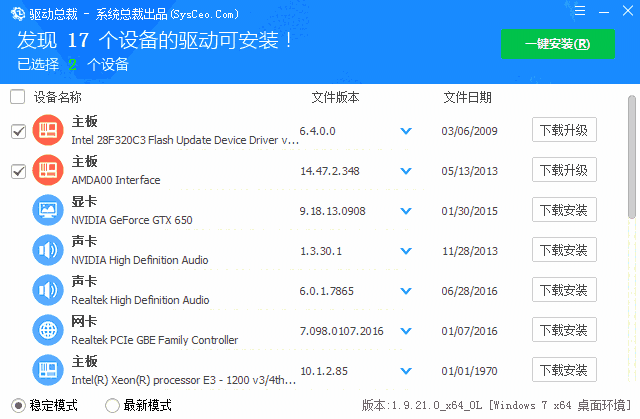Click motherboard icon for Intel Xeon processor E3
This screenshot has width=640, height=419.
point(48,370)
